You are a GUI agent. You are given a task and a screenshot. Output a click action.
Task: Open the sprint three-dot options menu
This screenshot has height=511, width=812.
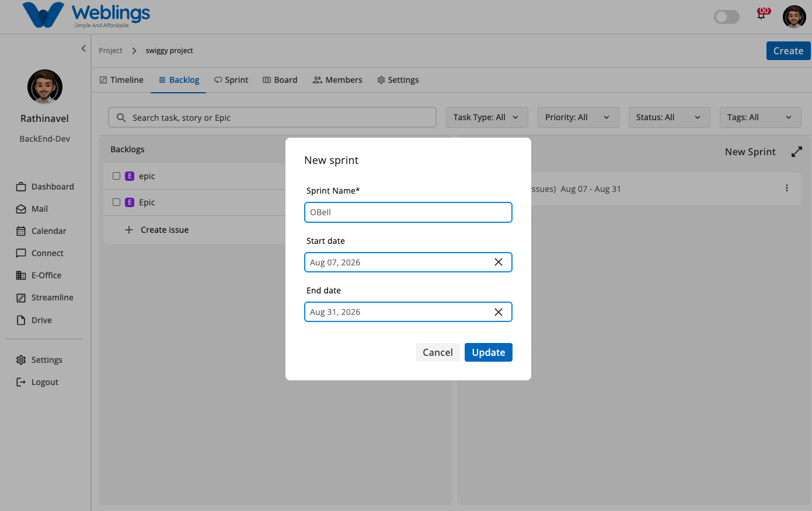[x=787, y=188]
